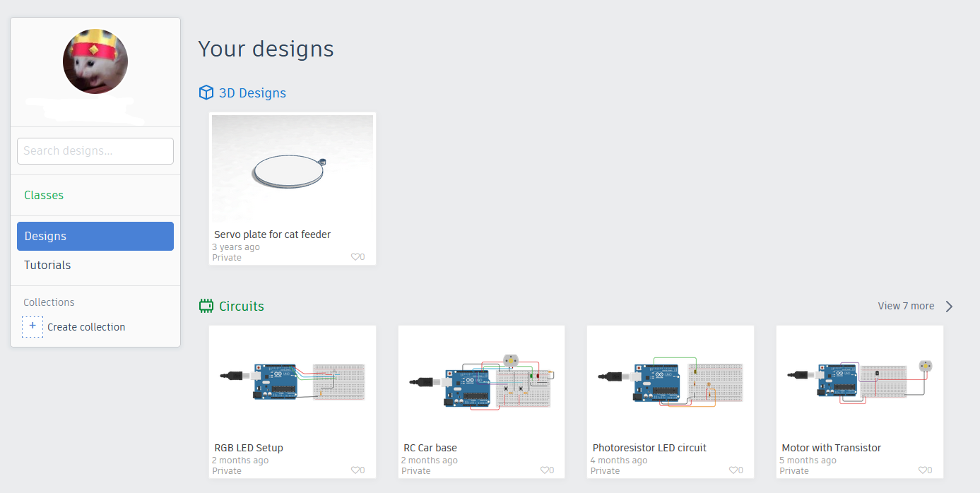Open the Photoresistor LED circuit thumbnail
Screen dimensions: 980x493
[671, 382]
